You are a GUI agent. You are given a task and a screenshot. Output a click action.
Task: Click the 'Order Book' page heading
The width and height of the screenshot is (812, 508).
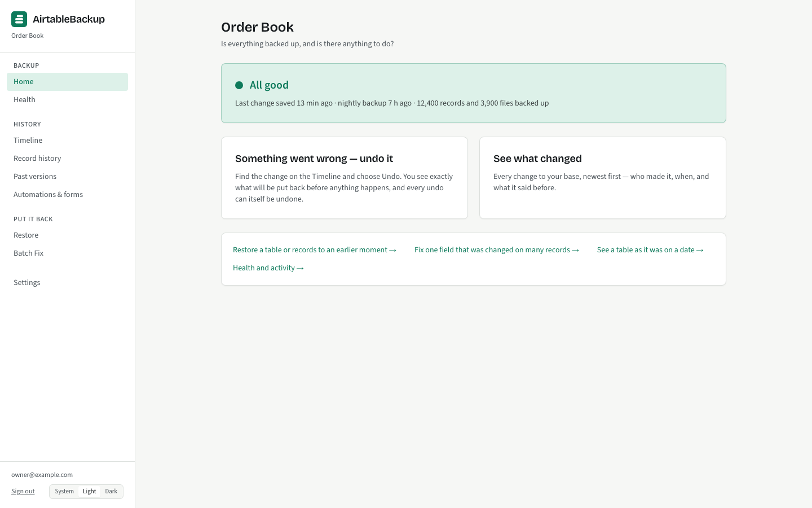[257, 27]
